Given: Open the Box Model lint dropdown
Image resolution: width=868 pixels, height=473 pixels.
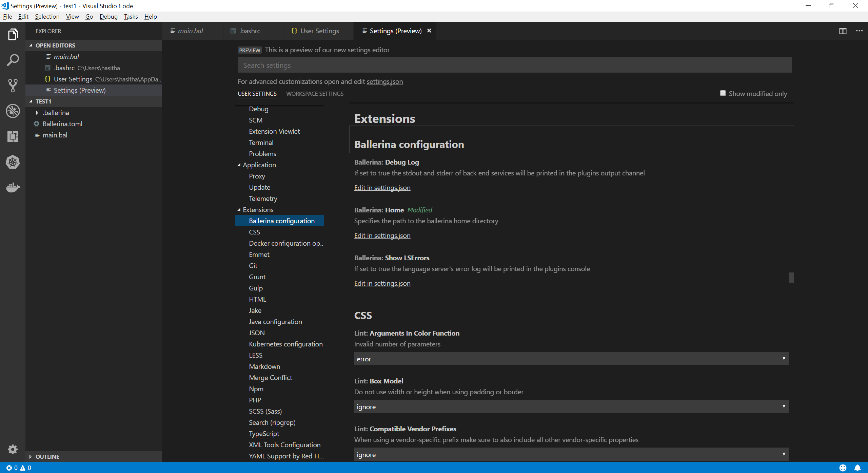Looking at the screenshot, I should point(571,406).
